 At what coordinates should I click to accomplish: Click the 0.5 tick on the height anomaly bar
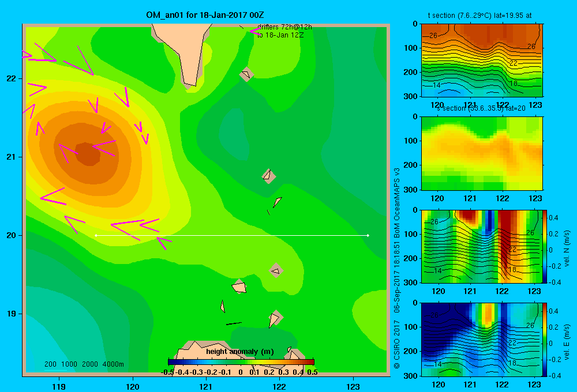point(312,372)
